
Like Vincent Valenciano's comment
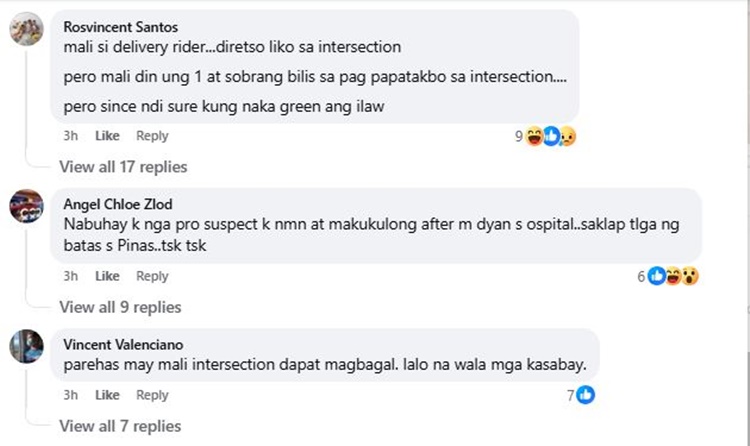[107, 395]
